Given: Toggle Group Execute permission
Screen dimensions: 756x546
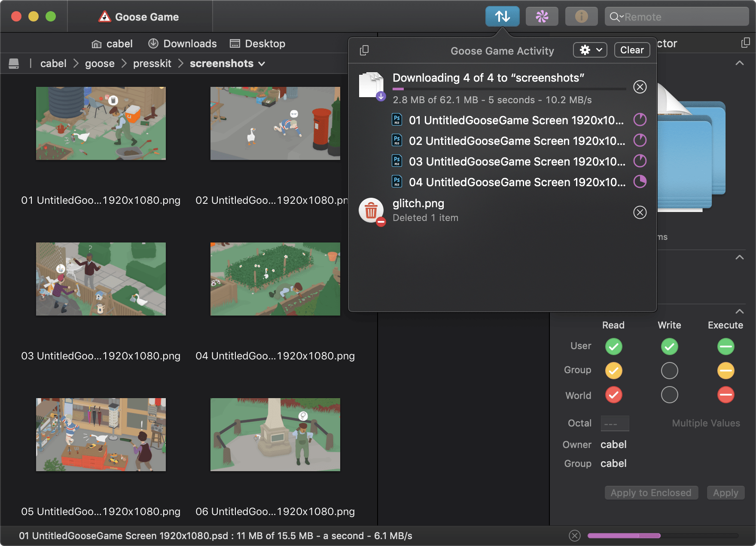Looking at the screenshot, I should (x=726, y=371).
